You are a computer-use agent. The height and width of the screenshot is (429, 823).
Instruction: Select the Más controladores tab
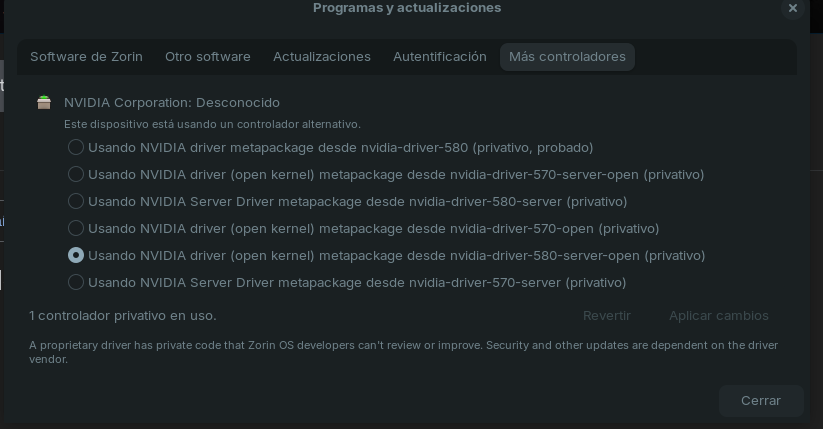(x=567, y=57)
